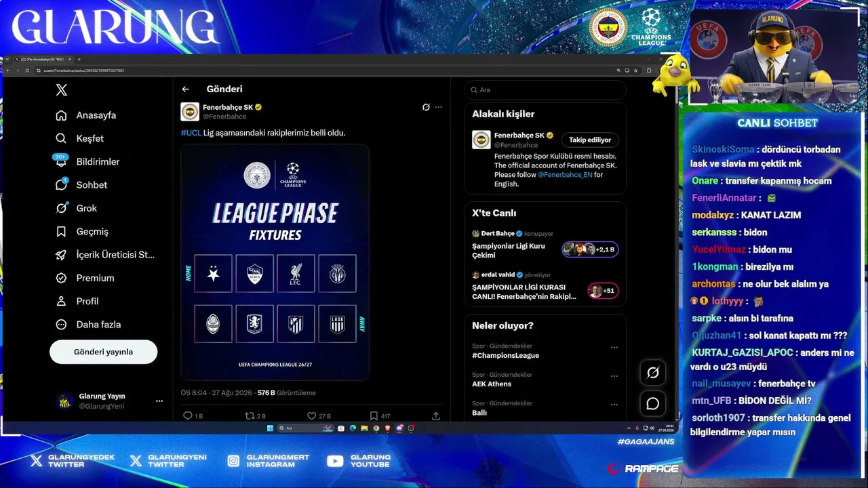Open Keşfet search icon in sidebar

(61, 138)
